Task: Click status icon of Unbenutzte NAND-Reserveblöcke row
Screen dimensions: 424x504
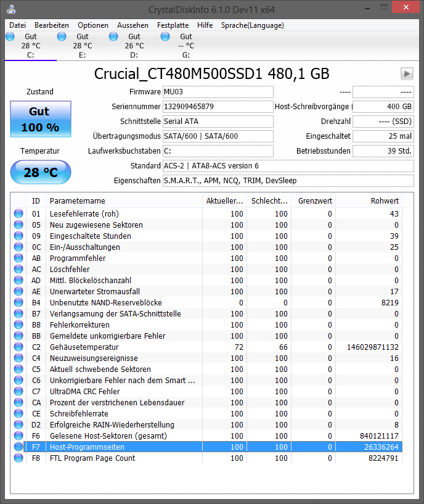Action: (18, 302)
